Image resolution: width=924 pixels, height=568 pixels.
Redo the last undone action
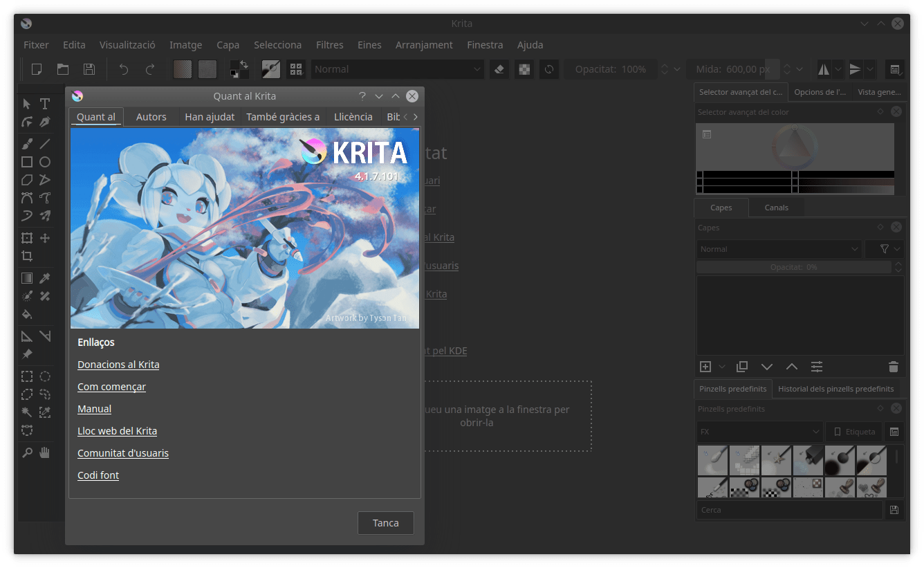pos(150,69)
